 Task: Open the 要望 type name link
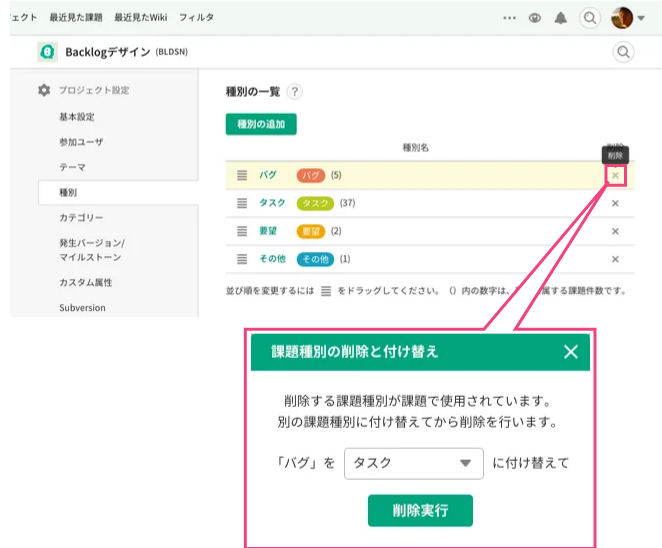268,231
